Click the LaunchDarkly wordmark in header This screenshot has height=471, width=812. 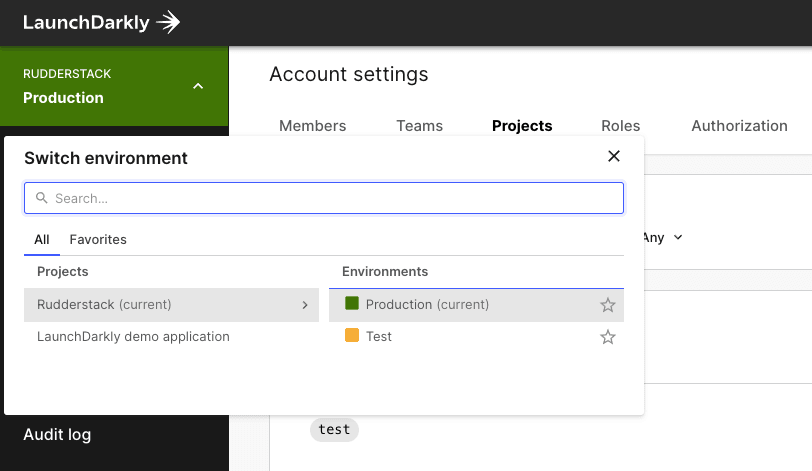[86, 23]
